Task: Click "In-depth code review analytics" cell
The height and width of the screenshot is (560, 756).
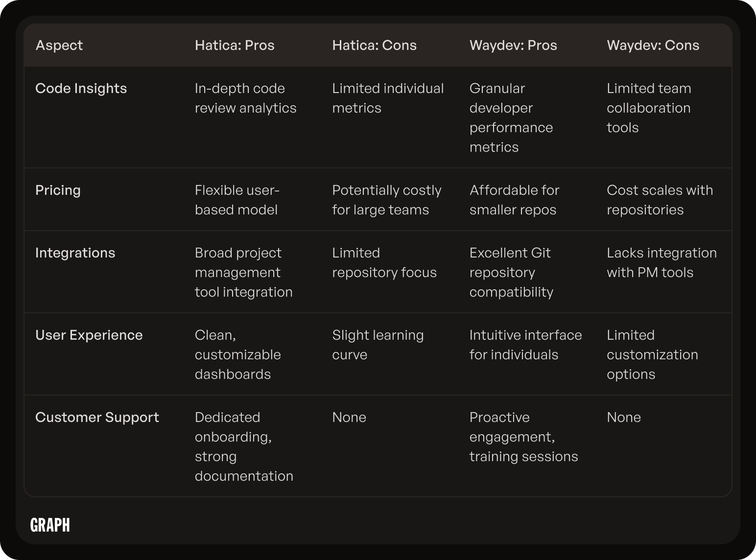Action: coord(246,98)
